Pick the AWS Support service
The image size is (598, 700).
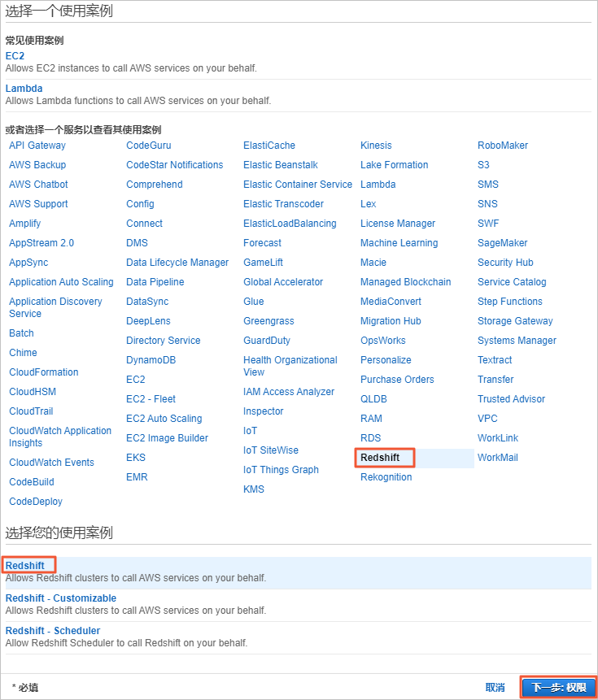[x=38, y=204]
